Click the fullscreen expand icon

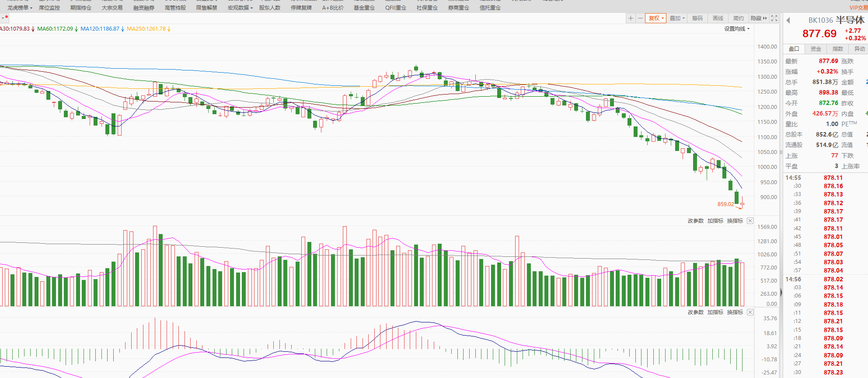(774, 18)
